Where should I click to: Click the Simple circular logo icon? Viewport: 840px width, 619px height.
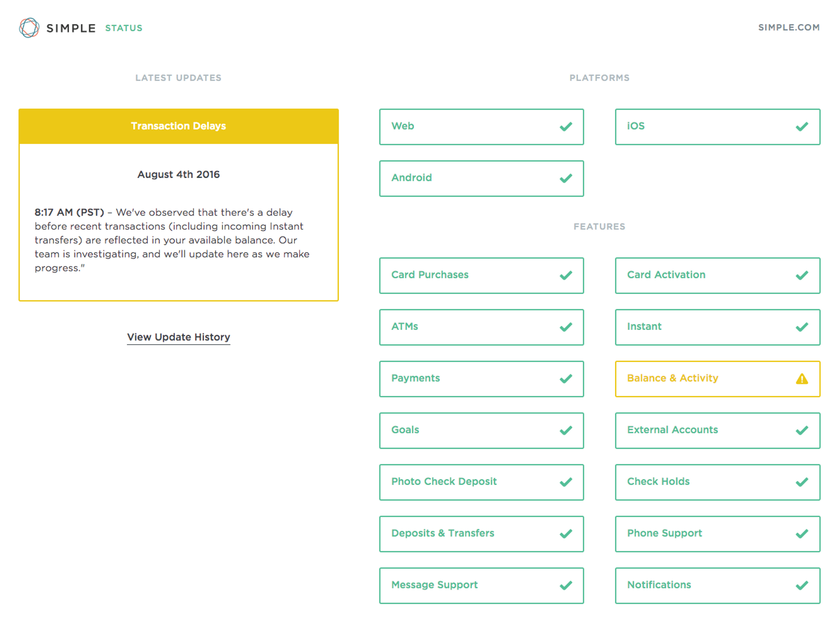[x=29, y=28]
